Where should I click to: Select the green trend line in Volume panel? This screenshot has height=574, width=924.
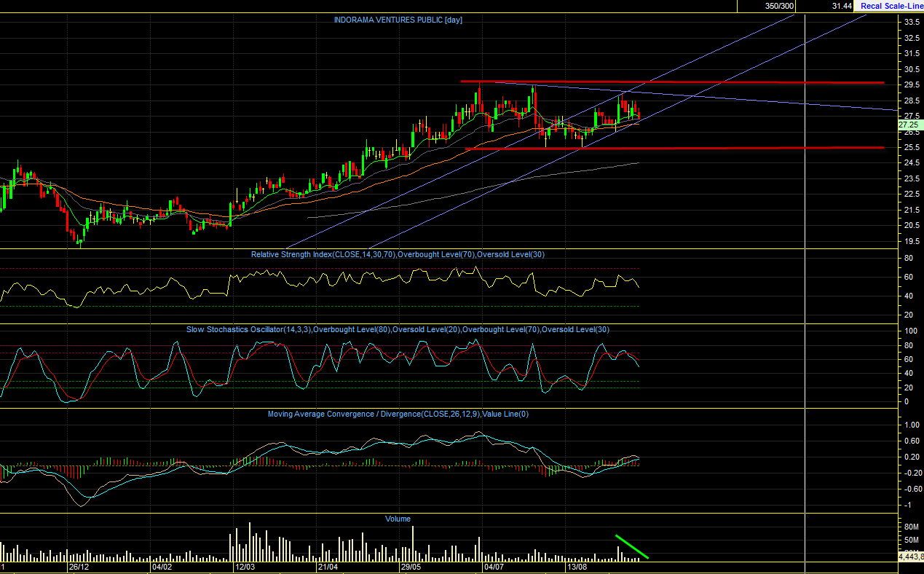632,547
